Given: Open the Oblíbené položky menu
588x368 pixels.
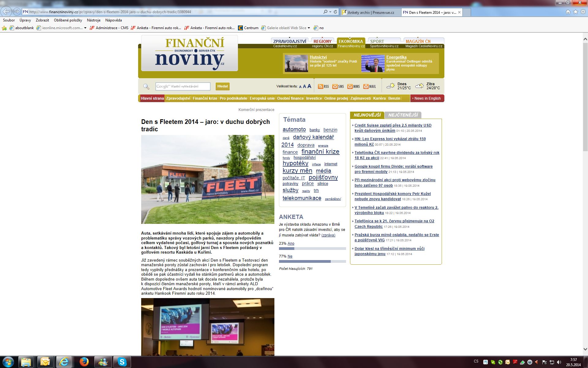Looking at the screenshot, I should point(68,20).
